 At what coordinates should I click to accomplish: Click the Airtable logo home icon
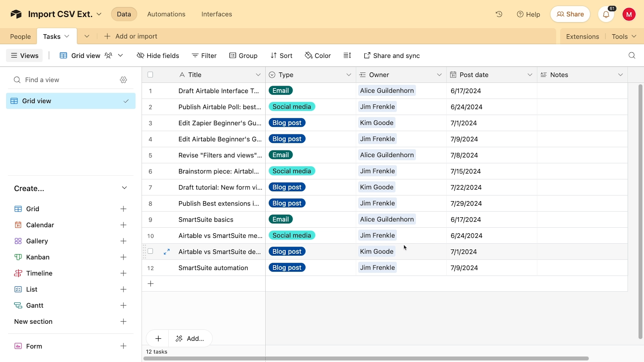pos(16,14)
